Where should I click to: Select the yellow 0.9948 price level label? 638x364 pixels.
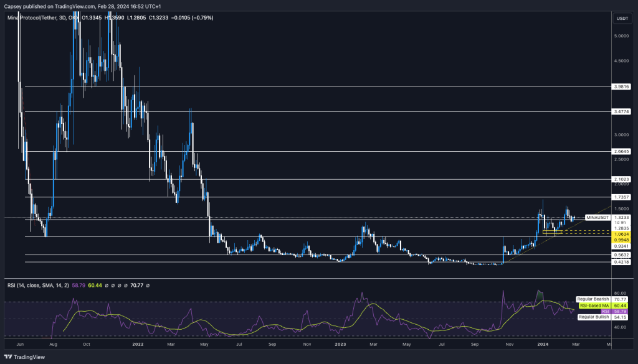[x=622, y=240]
